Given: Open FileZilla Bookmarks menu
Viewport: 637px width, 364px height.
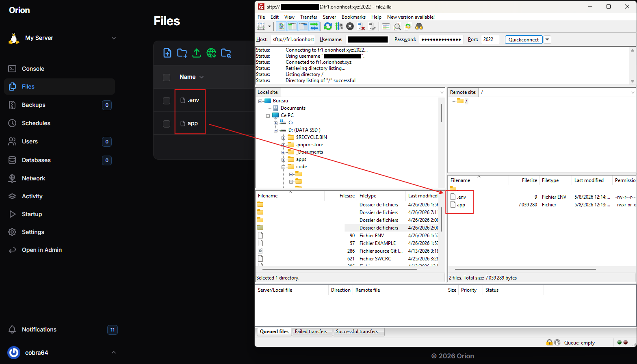Looking at the screenshot, I should [x=353, y=17].
